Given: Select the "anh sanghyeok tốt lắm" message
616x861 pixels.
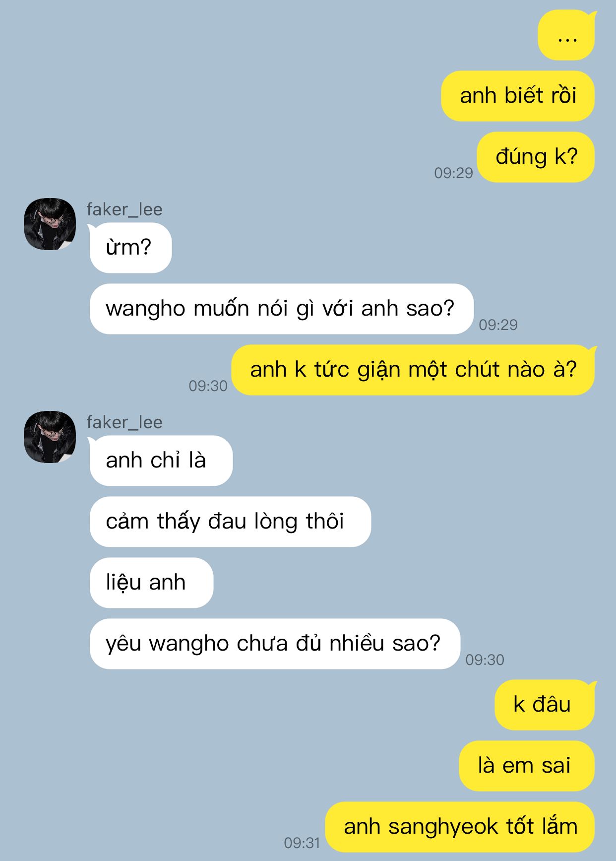Looking at the screenshot, I should coord(460,827).
